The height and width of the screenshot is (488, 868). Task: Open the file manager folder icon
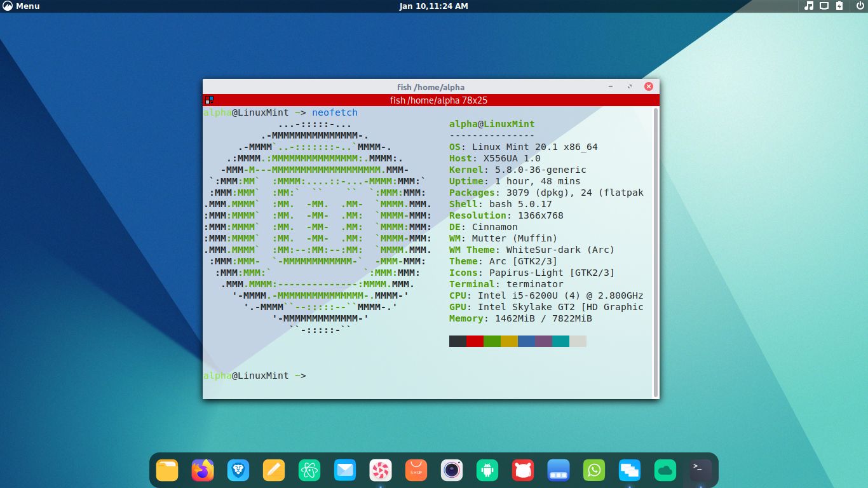(x=167, y=470)
